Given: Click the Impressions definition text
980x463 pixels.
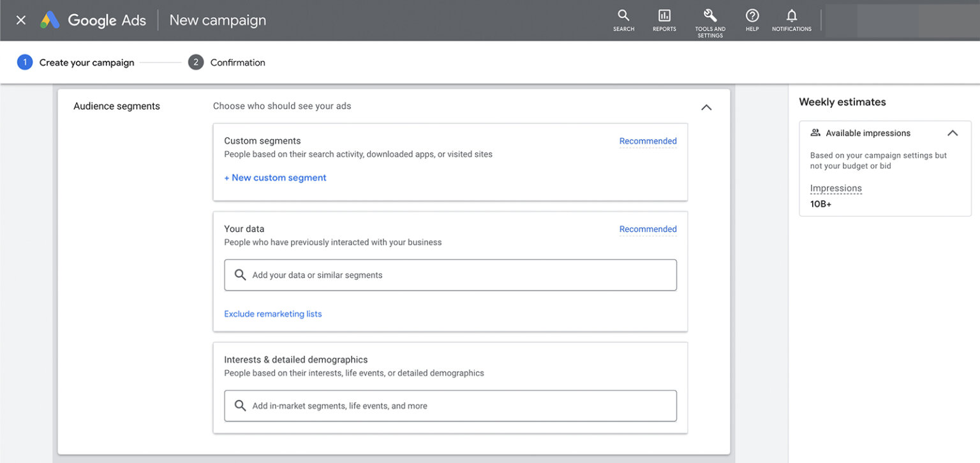Looking at the screenshot, I should 836,188.
